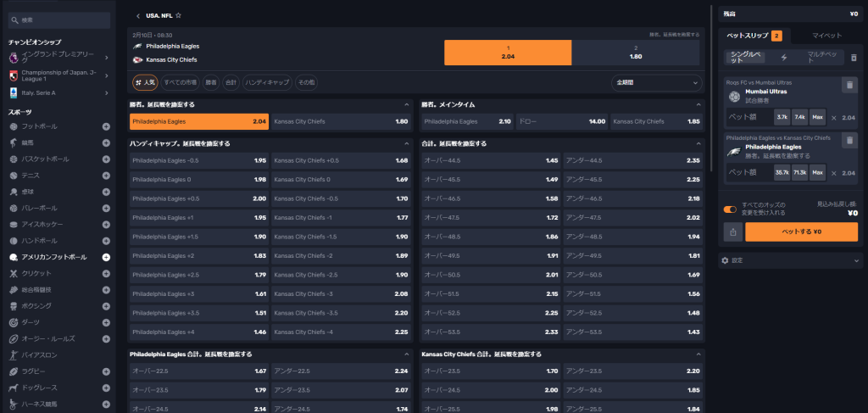Switch to 勝者 market tab
This screenshot has width=868, height=413.
coord(211,82)
